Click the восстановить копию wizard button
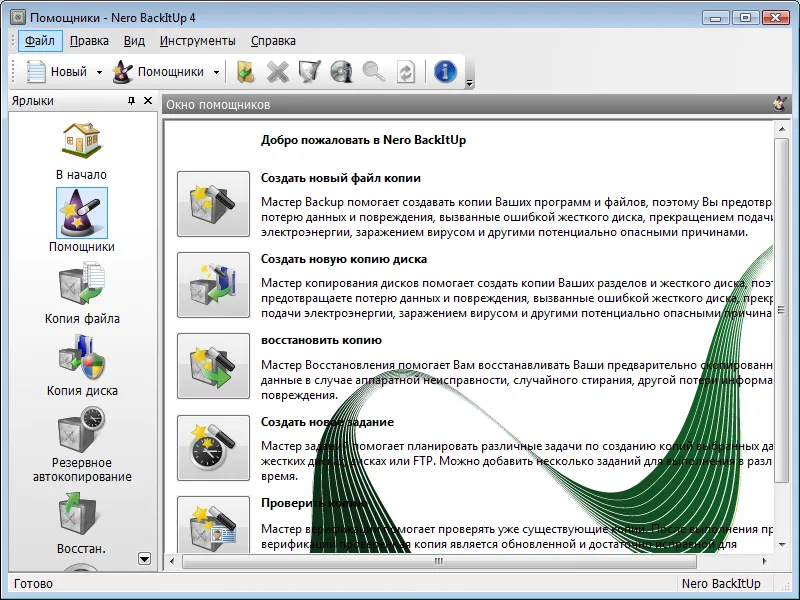The width and height of the screenshot is (800, 600). (213, 366)
